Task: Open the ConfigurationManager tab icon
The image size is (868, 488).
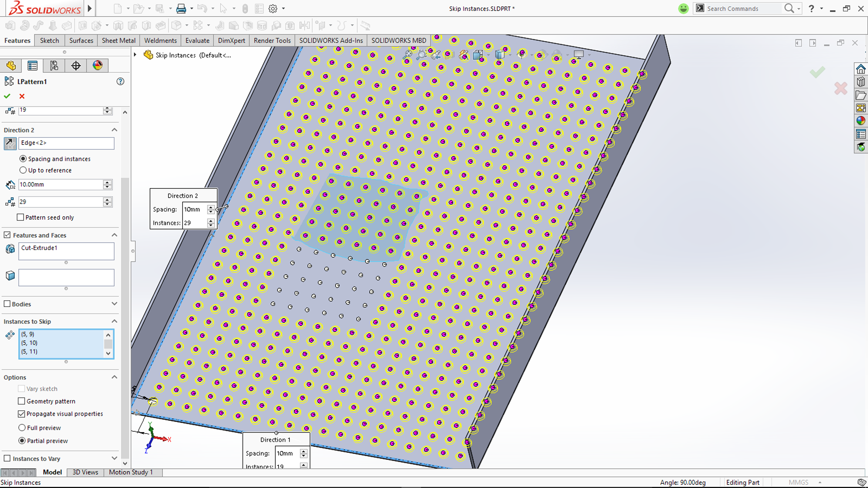Action: click(x=54, y=65)
